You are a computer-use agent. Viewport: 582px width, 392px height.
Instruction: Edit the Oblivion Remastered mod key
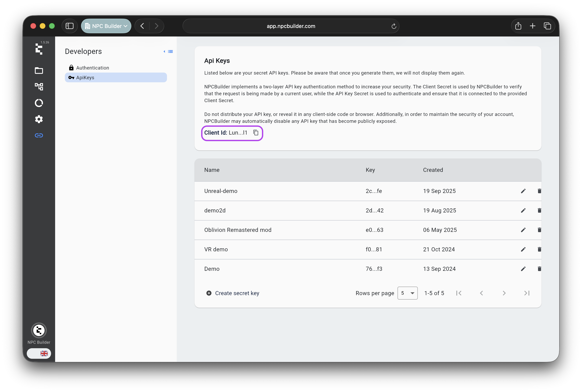tap(523, 230)
